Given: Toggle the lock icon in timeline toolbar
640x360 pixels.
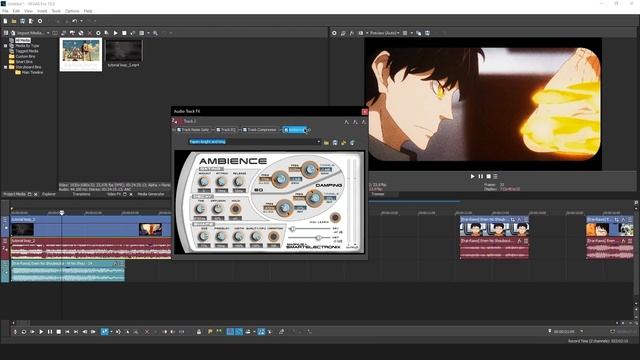Looking at the screenshot, I should pyautogui.click(x=199, y=332).
